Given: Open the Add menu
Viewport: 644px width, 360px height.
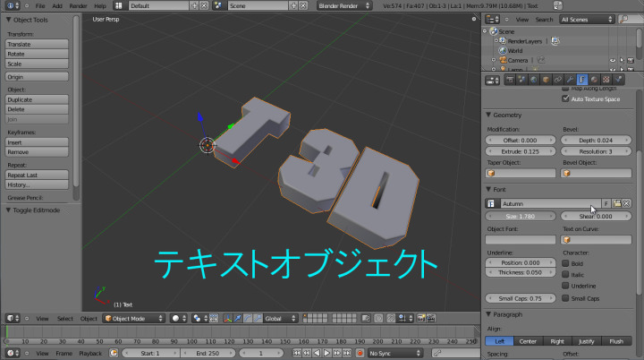Looking at the screenshot, I should [x=57, y=5].
